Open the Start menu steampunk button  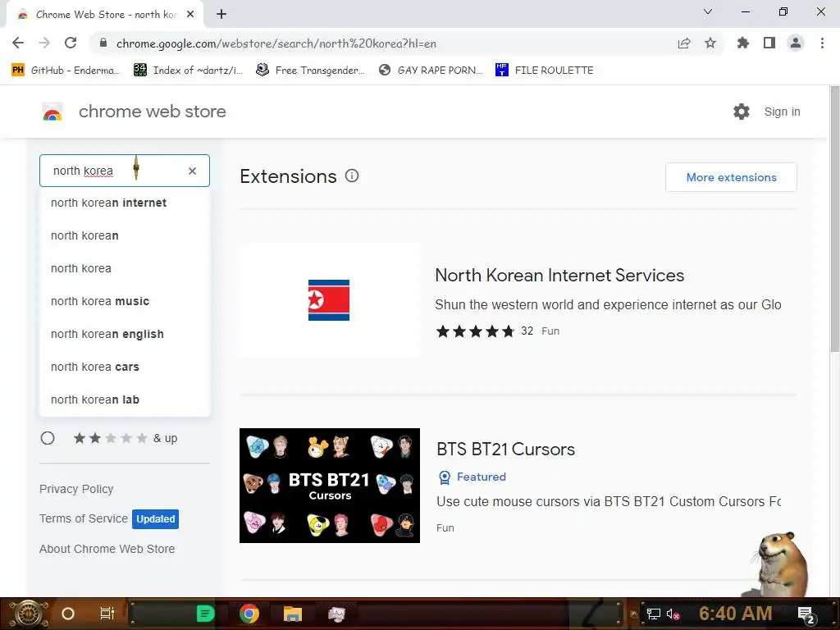click(29, 614)
